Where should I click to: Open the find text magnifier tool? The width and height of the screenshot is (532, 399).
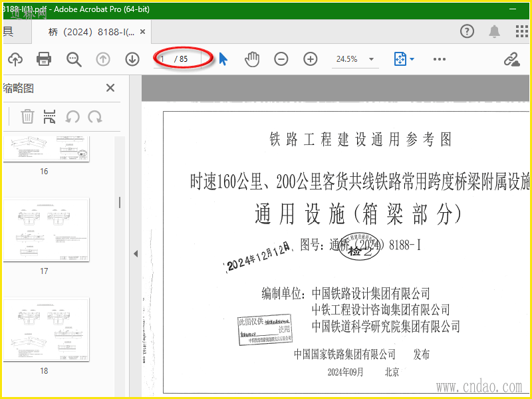coord(74,59)
